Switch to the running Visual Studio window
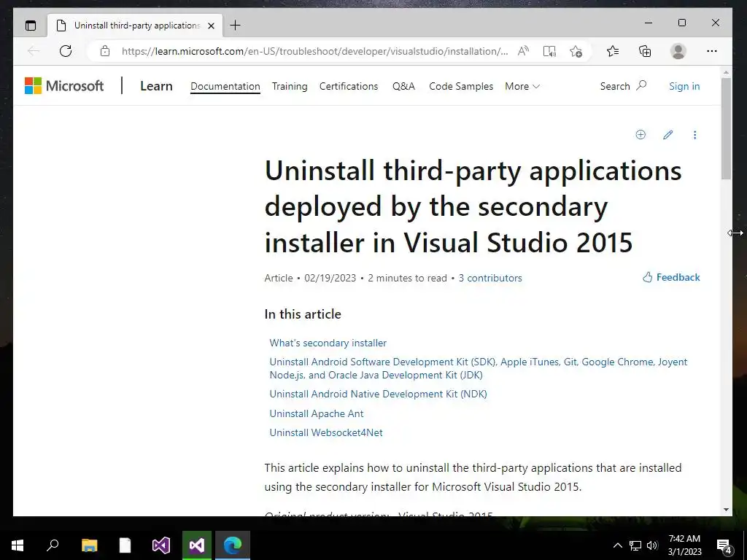This screenshot has width=747, height=560. tap(197, 545)
